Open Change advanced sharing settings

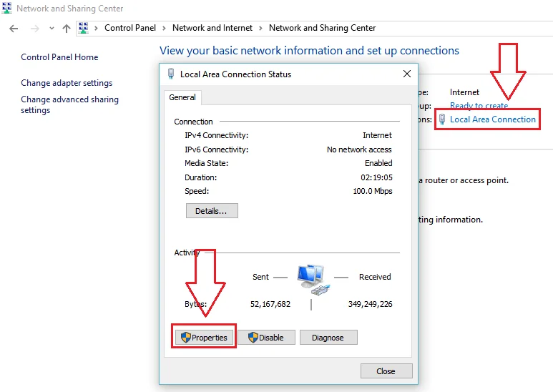(x=70, y=104)
